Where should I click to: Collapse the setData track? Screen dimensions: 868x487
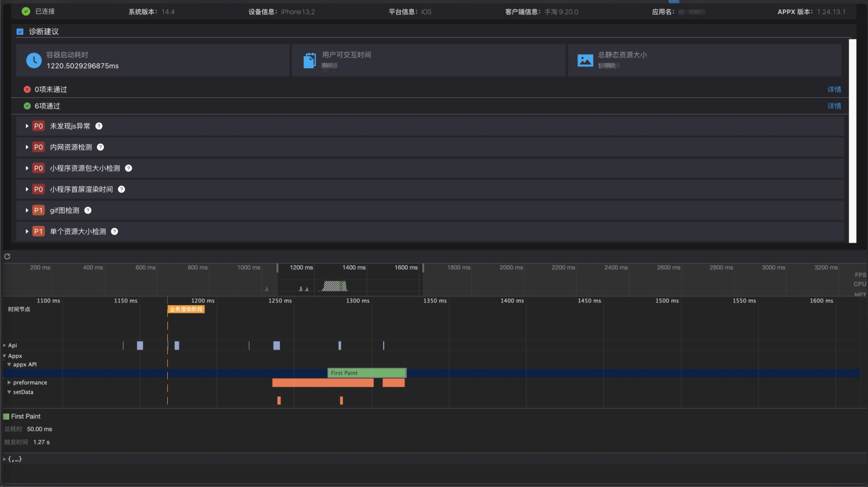9,392
